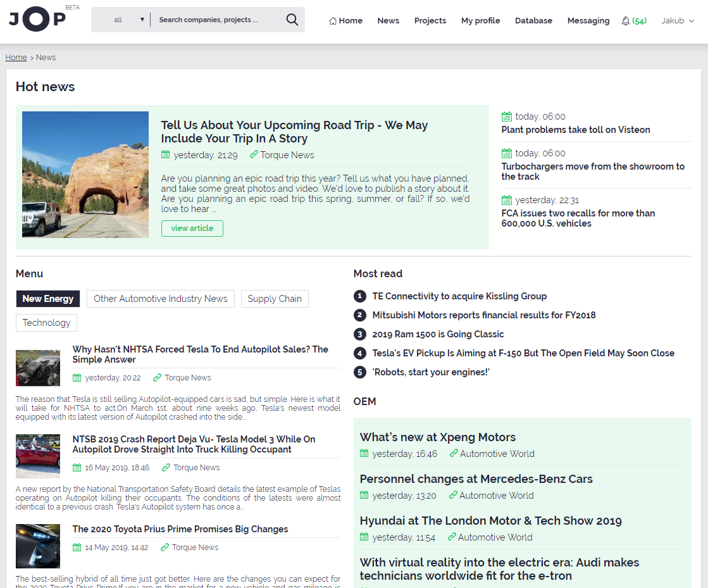
Task: Click Automotive World source in Xpeng item
Action: [497, 453]
